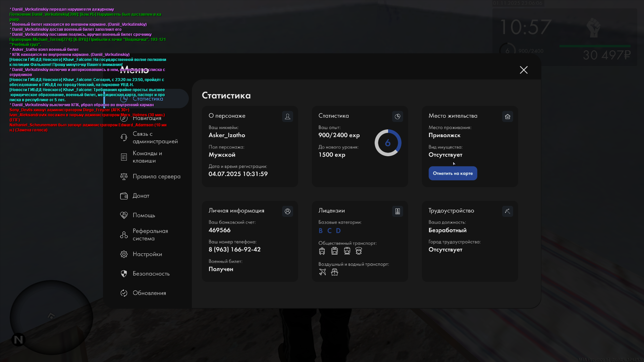Click the boat license icon

pyautogui.click(x=334, y=272)
